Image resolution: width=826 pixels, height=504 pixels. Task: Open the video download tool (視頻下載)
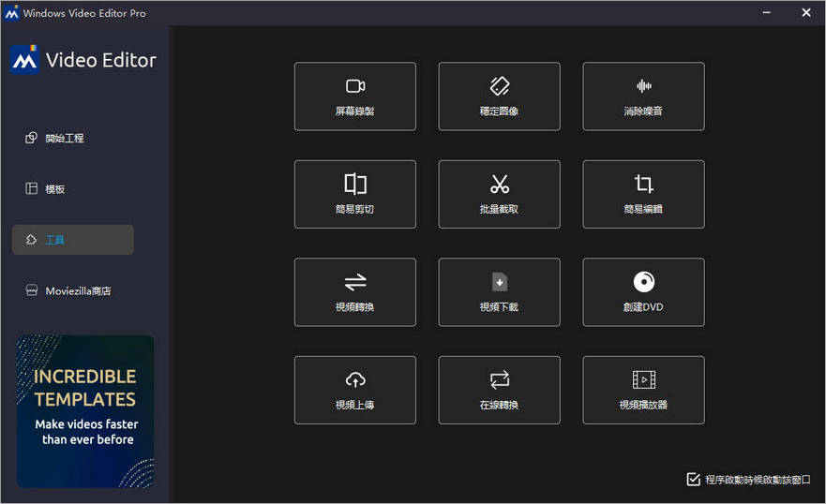[x=500, y=292]
